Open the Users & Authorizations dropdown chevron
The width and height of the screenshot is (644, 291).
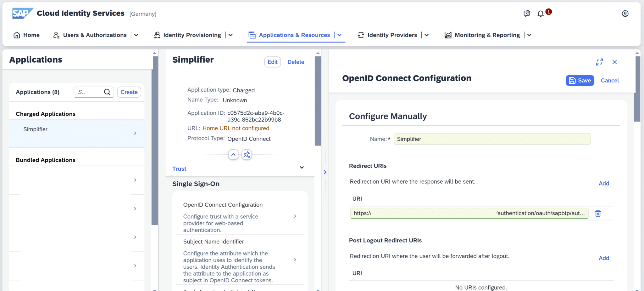(x=136, y=35)
